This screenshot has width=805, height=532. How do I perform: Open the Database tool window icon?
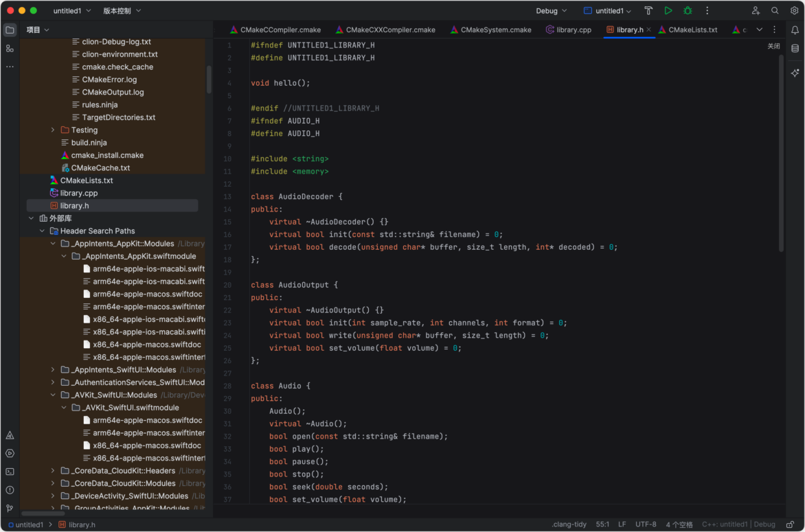(795, 49)
